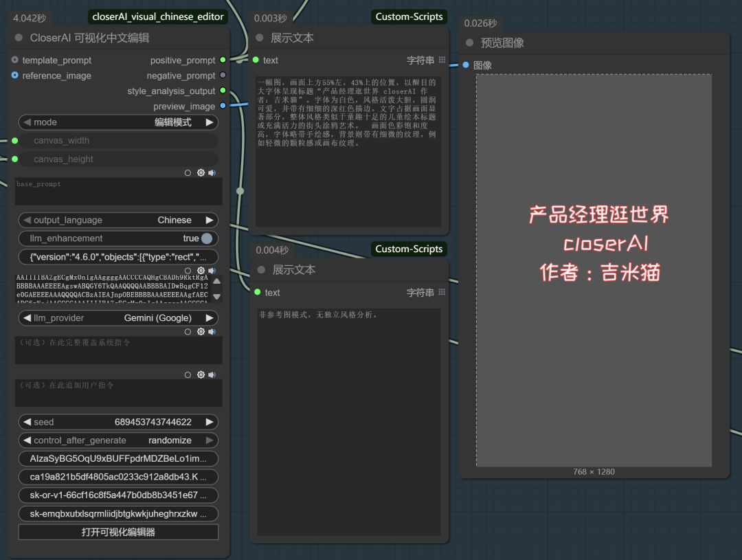Click the circle icon below the llm_provider row

click(188, 332)
